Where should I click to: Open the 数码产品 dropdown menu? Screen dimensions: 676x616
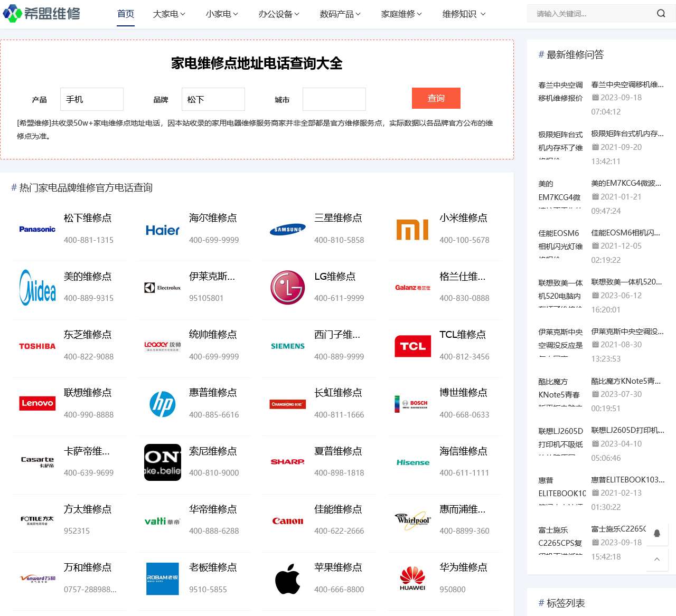pyautogui.click(x=340, y=14)
